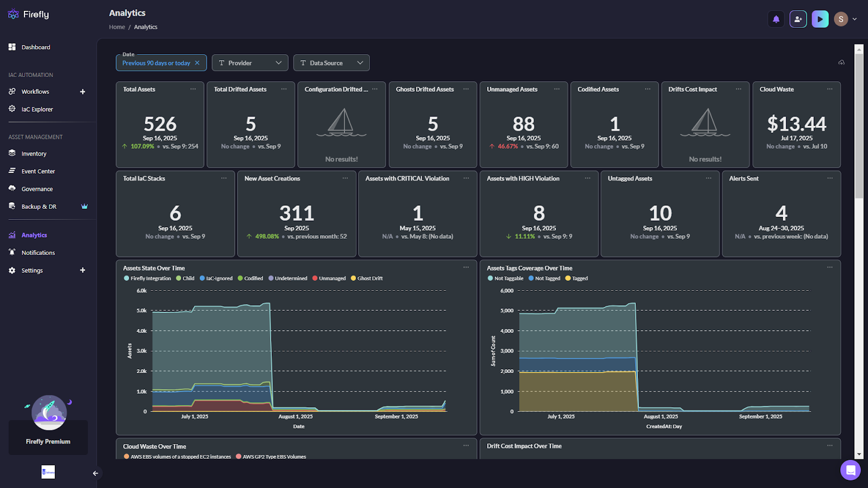Expand Settings with plus icon
This screenshot has width=868, height=488.
pyautogui.click(x=82, y=270)
